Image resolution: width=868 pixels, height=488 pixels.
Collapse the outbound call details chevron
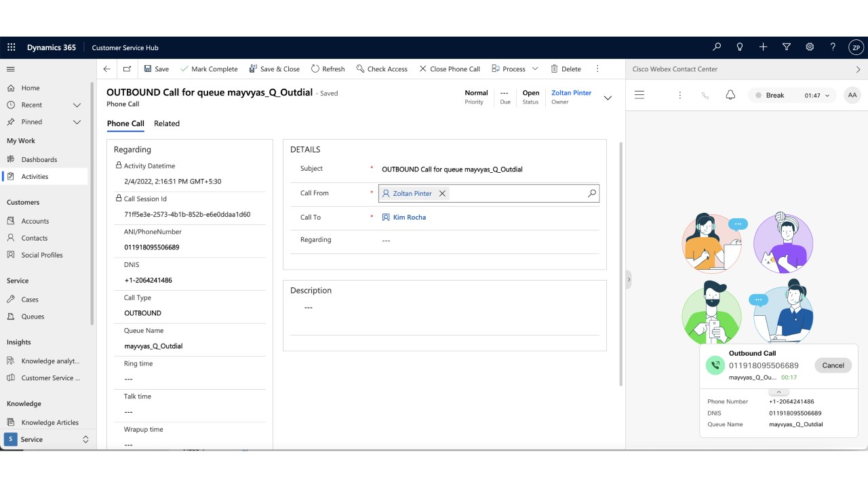coord(778,392)
